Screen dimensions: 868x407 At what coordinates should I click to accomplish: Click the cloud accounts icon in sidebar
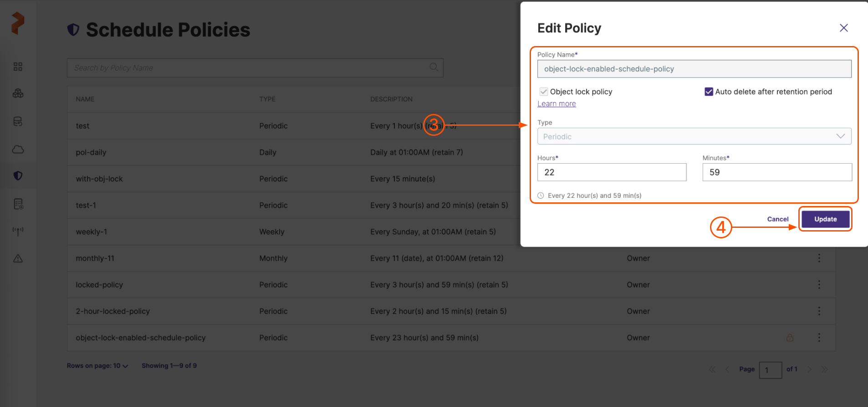(18, 149)
